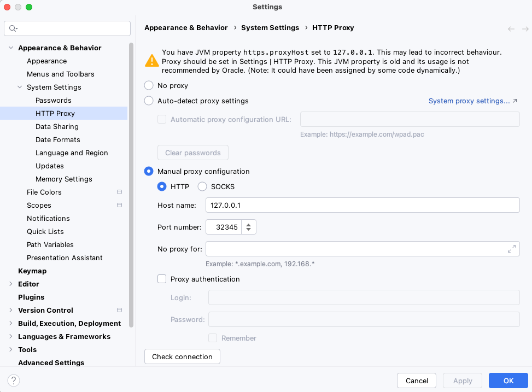Collapse the System Settings tree node
This screenshot has width=532, height=392.
pyautogui.click(x=20, y=87)
